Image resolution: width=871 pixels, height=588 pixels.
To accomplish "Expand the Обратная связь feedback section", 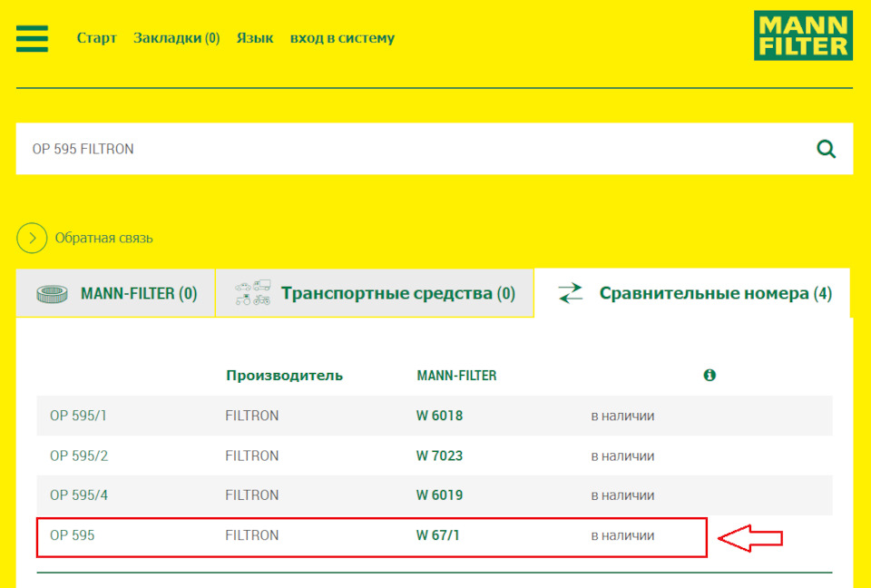I will [x=104, y=238].
